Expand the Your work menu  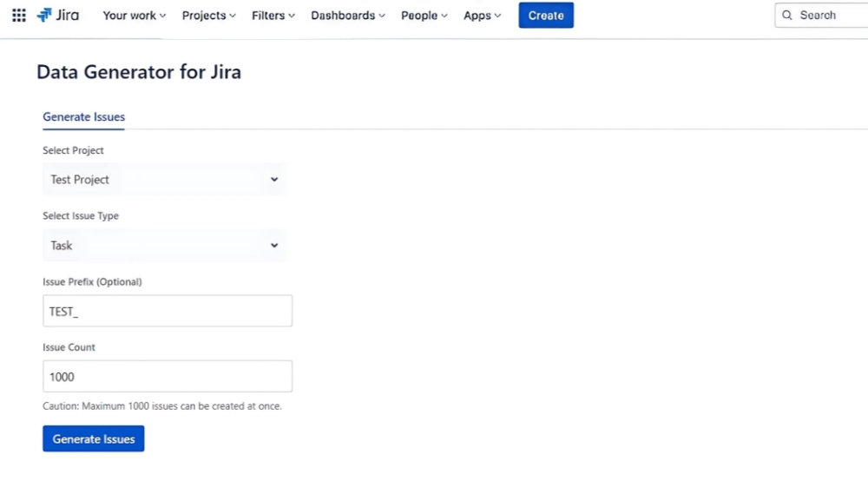coord(134,16)
